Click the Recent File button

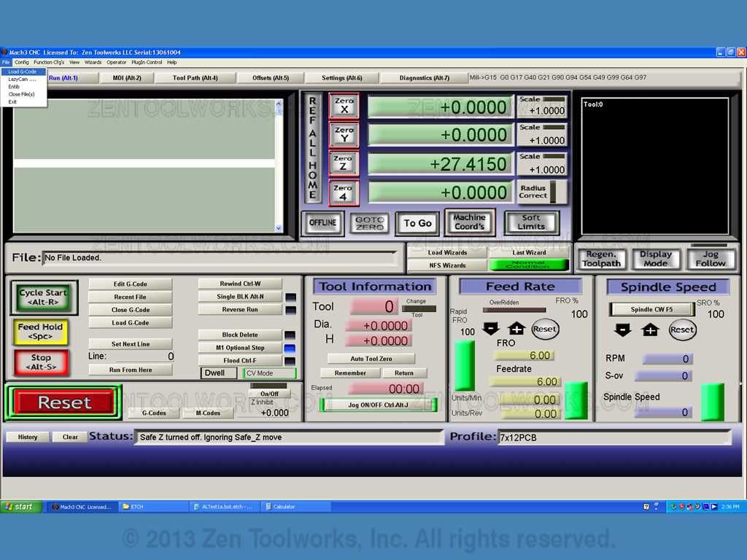point(130,297)
